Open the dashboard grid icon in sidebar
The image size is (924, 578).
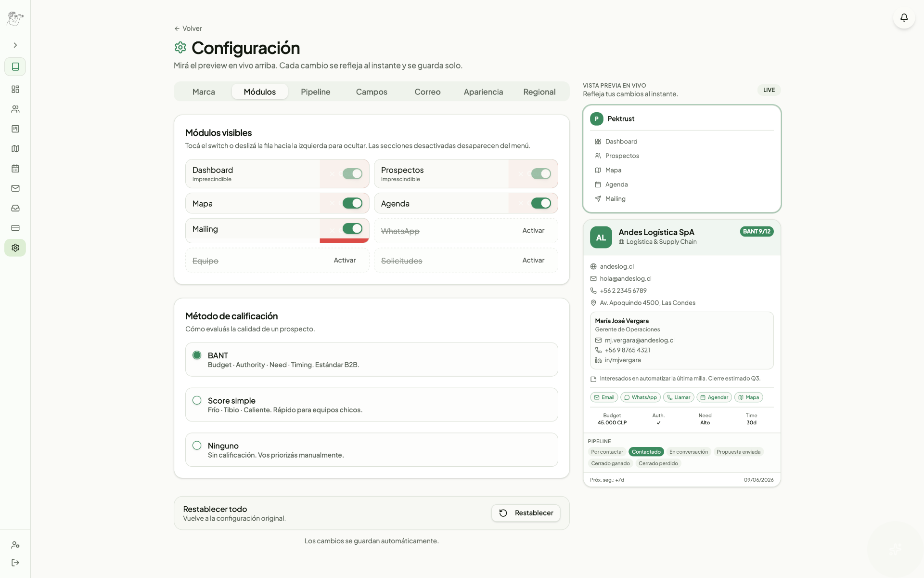[x=15, y=89]
